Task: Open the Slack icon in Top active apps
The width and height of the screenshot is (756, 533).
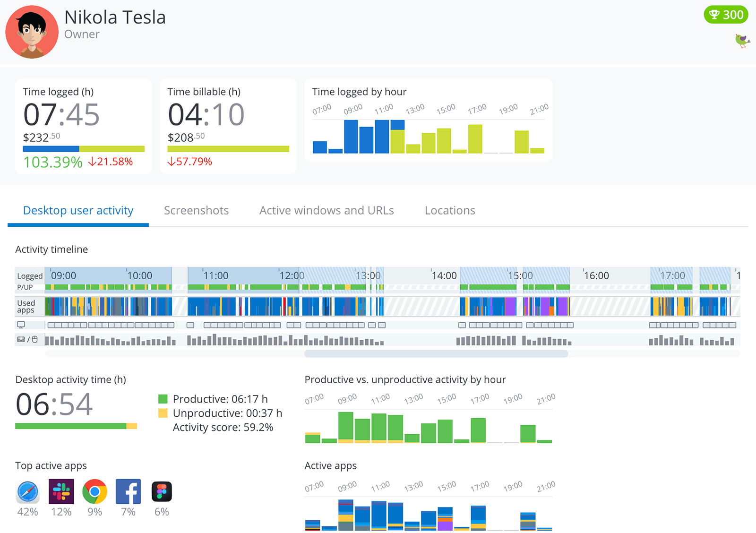Action: 61,491
